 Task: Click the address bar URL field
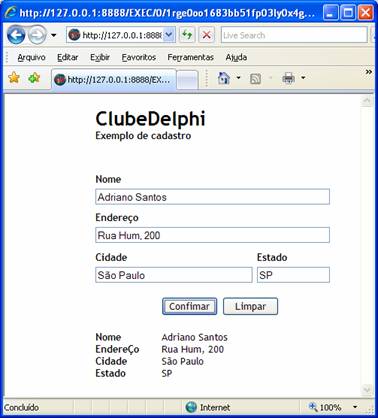116,35
